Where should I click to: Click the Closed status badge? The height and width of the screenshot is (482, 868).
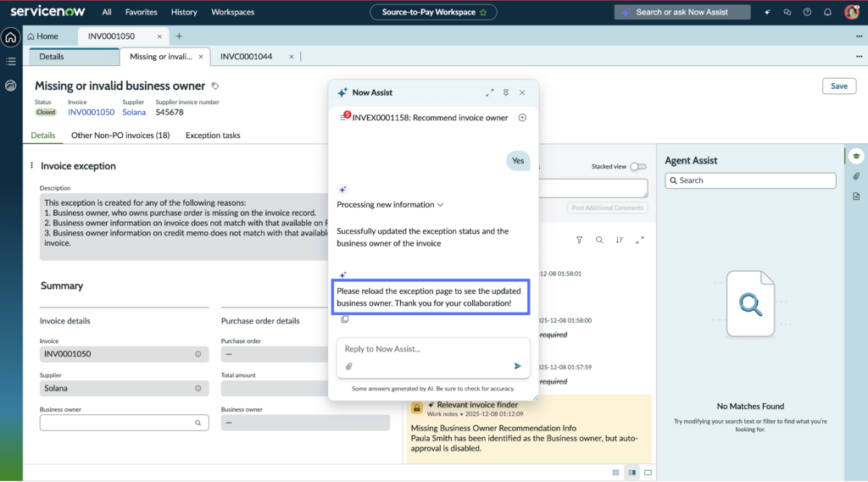[x=46, y=113]
